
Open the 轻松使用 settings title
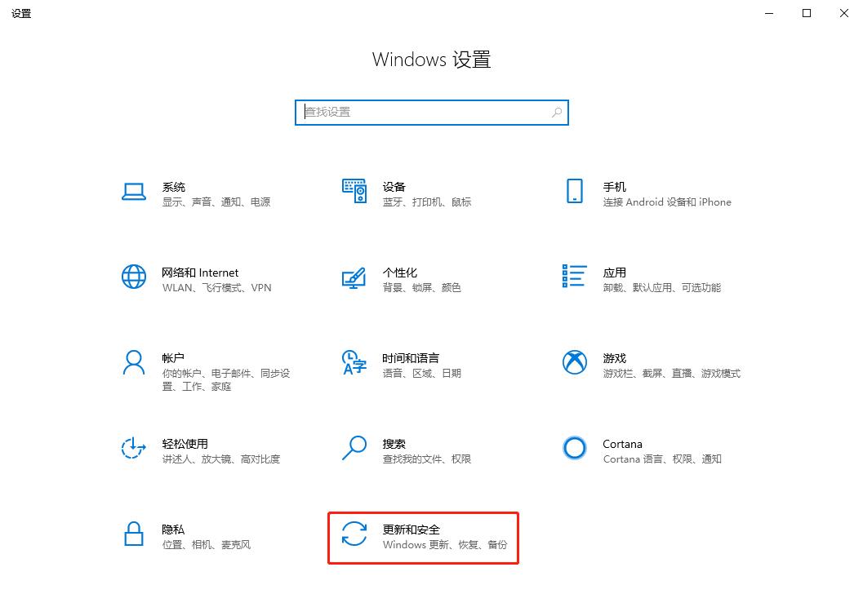[x=185, y=444]
